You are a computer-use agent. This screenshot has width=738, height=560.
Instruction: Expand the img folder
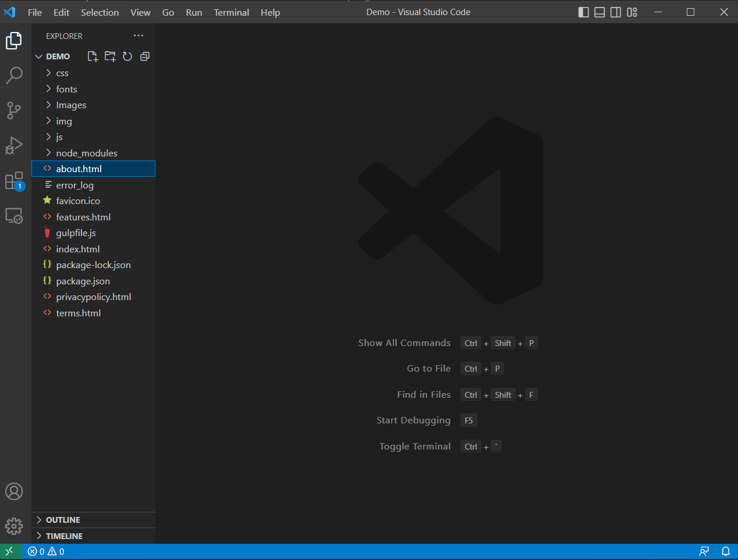93,121
